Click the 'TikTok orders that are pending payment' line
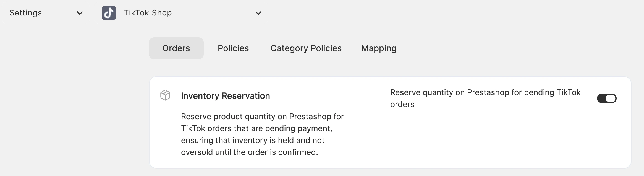 pos(256,128)
